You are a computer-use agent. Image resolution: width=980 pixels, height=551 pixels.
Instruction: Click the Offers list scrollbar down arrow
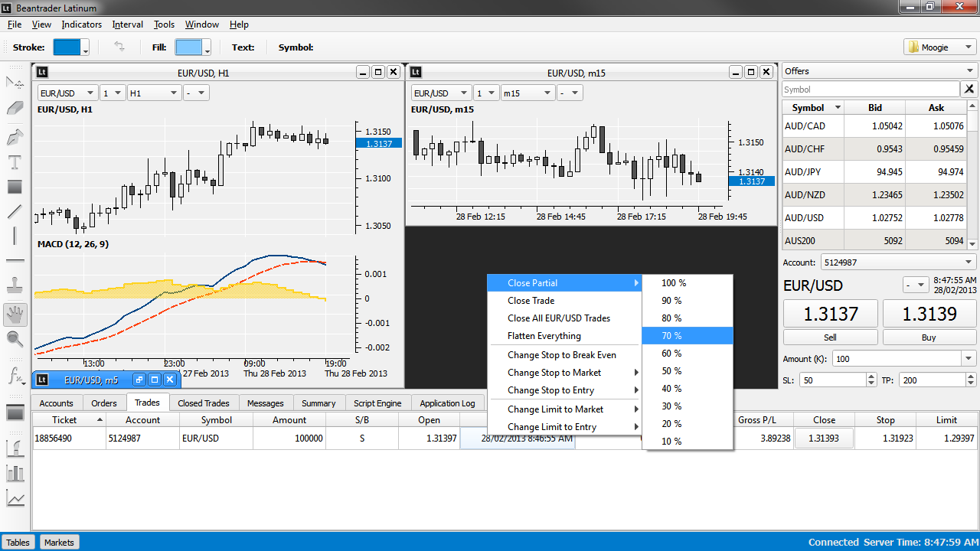coord(972,244)
